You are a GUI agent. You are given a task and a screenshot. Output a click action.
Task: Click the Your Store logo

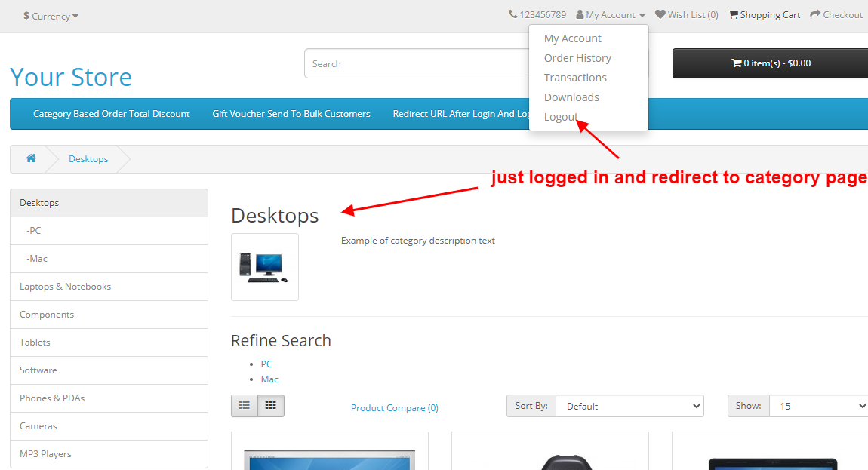tap(71, 77)
